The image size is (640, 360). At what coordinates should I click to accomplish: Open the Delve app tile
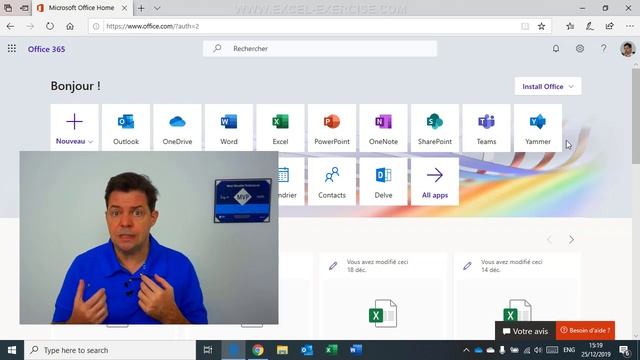pos(383,182)
